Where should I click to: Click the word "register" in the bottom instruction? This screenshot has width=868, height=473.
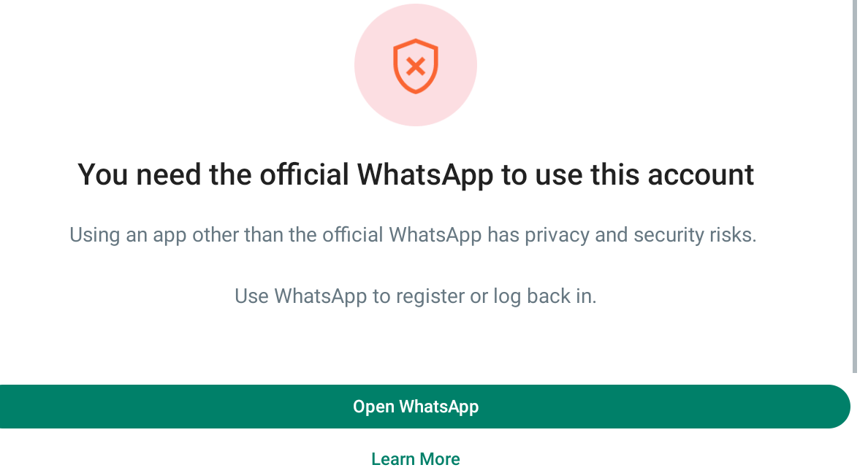click(x=430, y=296)
